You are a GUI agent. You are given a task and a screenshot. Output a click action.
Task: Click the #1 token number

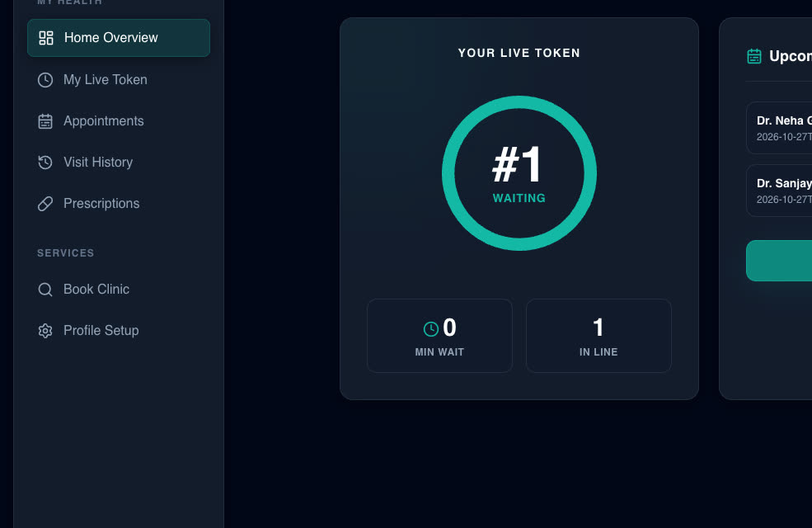click(x=518, y=164)
